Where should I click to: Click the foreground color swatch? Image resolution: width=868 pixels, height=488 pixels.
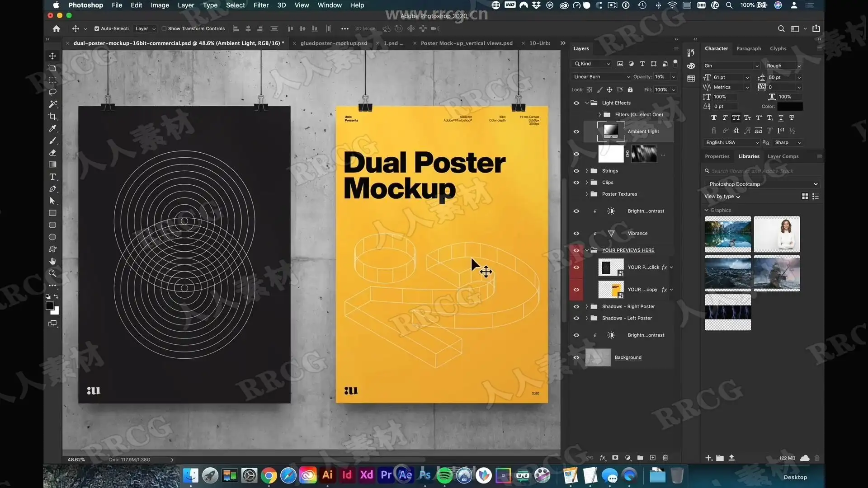click(50, 306)
